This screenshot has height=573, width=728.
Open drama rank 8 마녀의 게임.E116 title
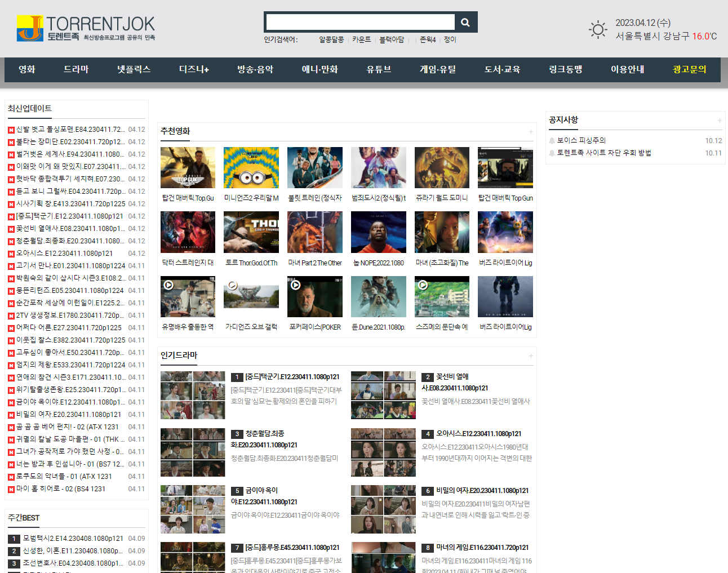click(482, 548)
